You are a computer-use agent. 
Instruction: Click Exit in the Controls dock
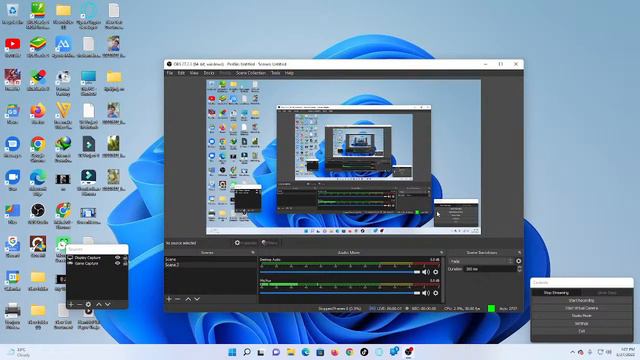pyautogui.click(x=582, y=331)
